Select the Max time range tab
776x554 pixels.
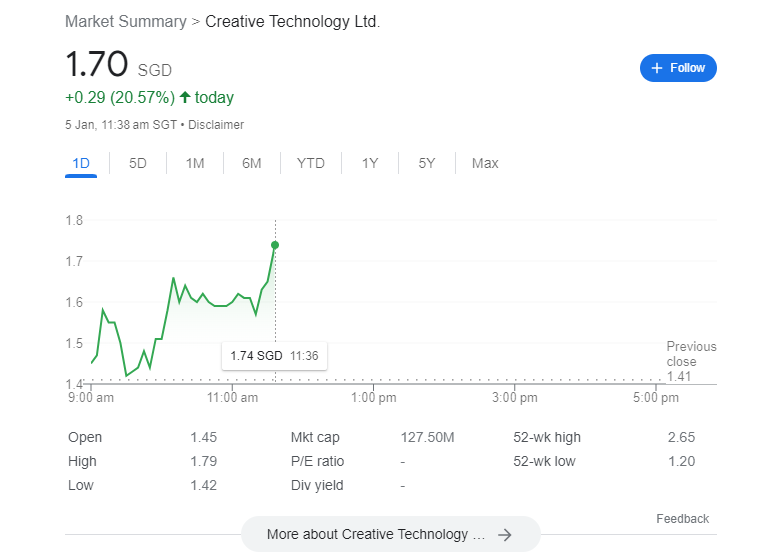click(485, 163)
